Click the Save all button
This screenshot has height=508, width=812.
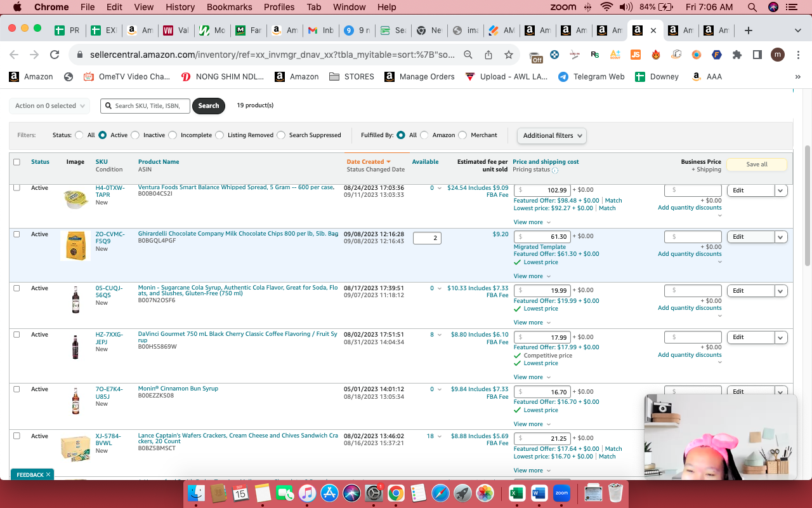(x=757, y=164)
